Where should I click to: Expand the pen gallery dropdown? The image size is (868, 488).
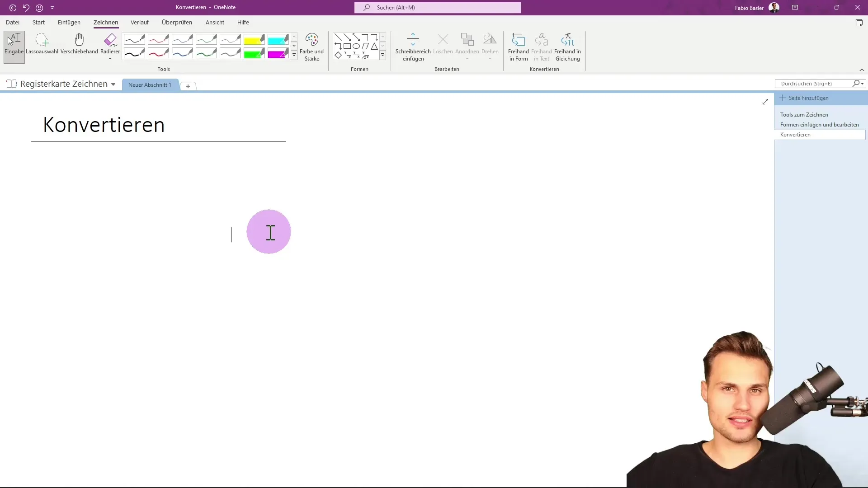point(294,55)
